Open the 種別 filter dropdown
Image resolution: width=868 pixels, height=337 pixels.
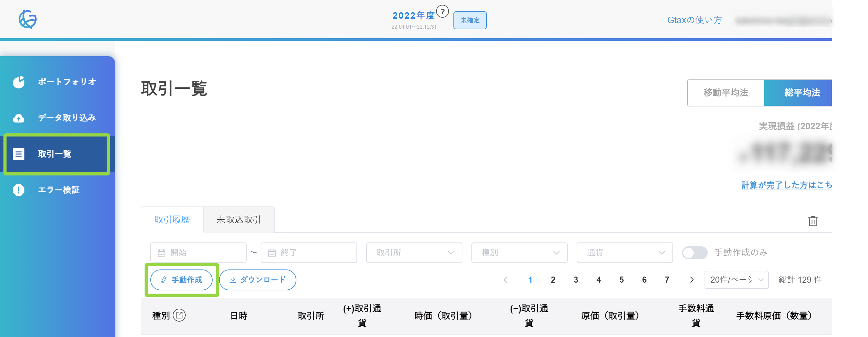[x=519, y=253]
